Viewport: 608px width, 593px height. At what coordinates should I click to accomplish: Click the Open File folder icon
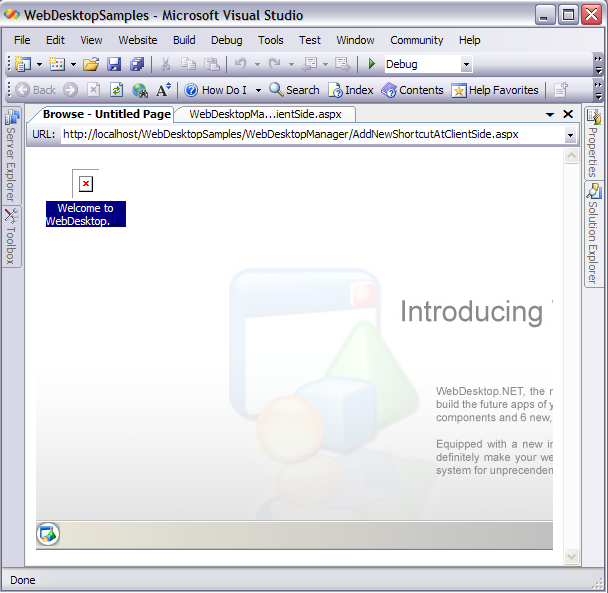(91, 64)
